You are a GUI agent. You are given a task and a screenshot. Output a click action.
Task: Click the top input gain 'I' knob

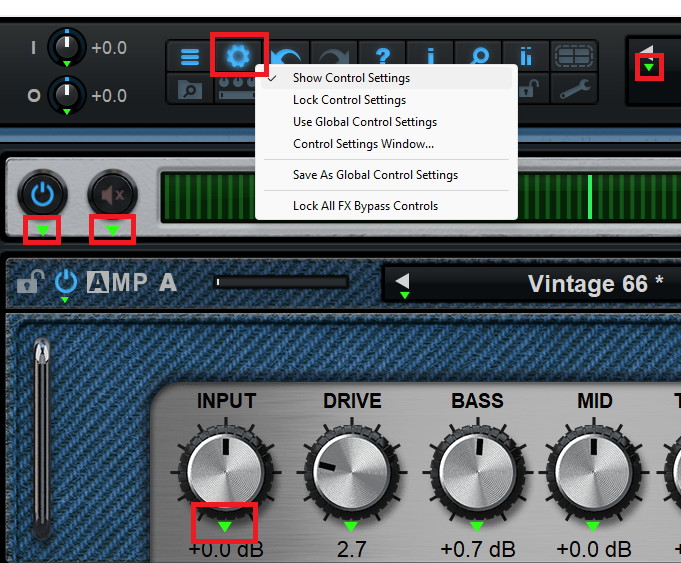click(x=66, y=46)
